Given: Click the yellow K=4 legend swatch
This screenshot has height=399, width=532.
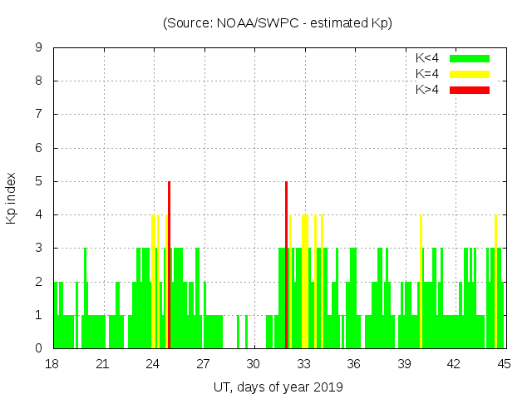Looking at the screenshot, I should point(470,74).
